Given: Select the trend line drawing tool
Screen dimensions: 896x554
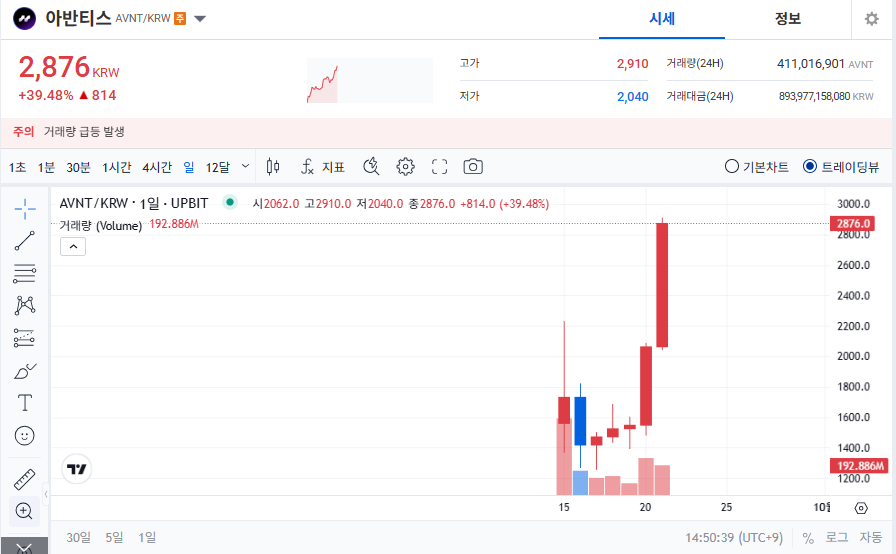Looking at the screenshot, I should (25, 241).
